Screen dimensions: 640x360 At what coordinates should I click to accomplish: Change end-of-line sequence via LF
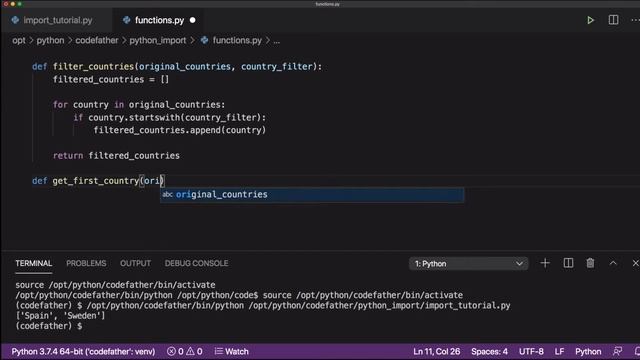(559, 351)
